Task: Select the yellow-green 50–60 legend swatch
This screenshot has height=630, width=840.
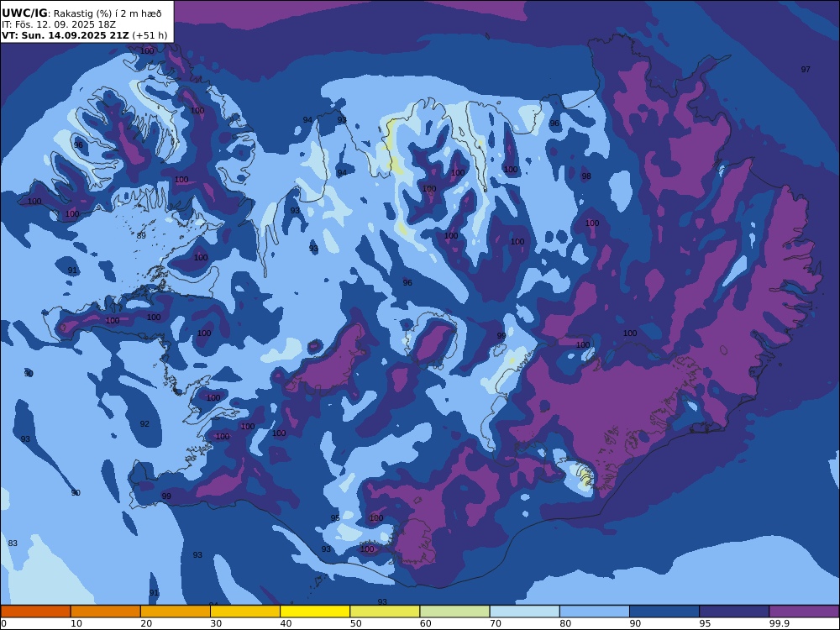Action: tap(386, 612)
